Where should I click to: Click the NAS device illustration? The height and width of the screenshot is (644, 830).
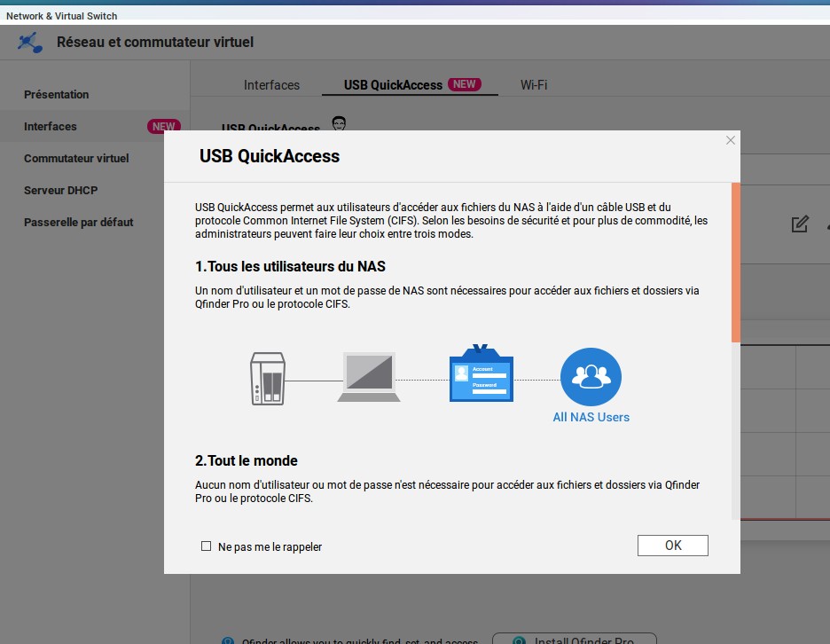(x=268, y=379)
